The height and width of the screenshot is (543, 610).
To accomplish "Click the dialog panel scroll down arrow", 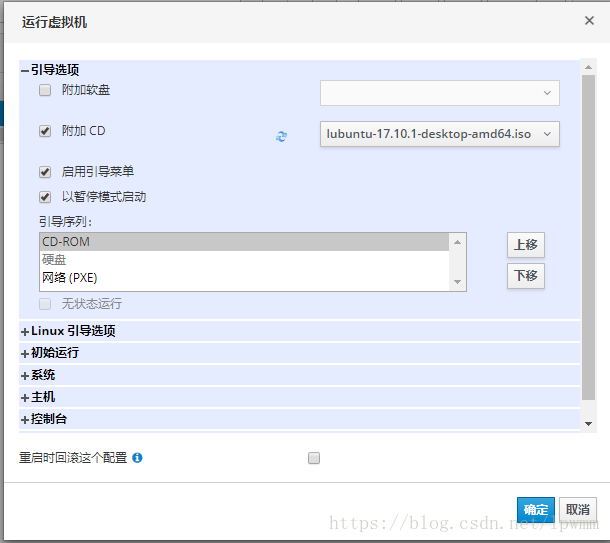I will coord(589,424).
